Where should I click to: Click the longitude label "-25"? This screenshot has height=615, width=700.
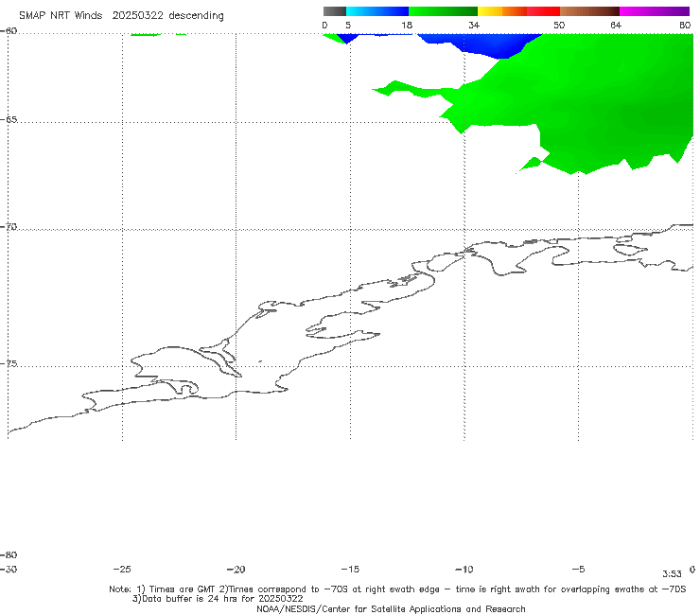122,569
